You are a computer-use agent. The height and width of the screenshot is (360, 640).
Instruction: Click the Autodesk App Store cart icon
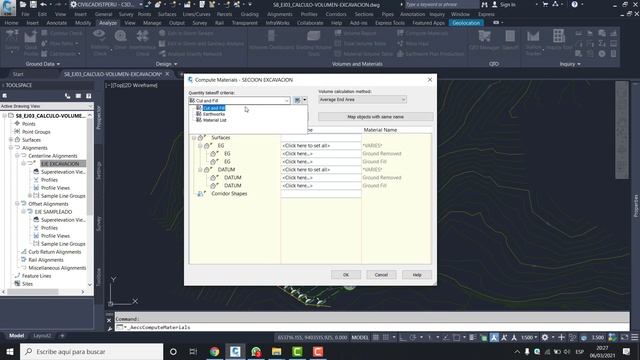[x=545, y=4]
